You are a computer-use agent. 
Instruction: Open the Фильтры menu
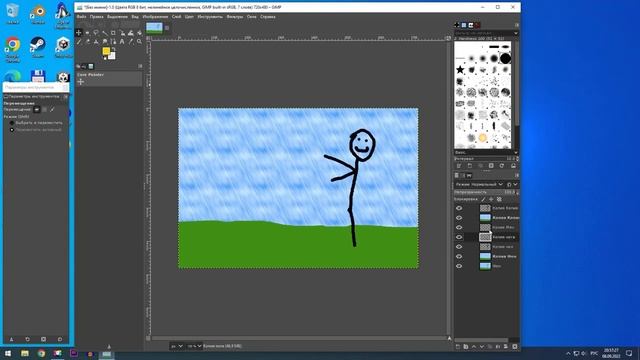[235, 17]
